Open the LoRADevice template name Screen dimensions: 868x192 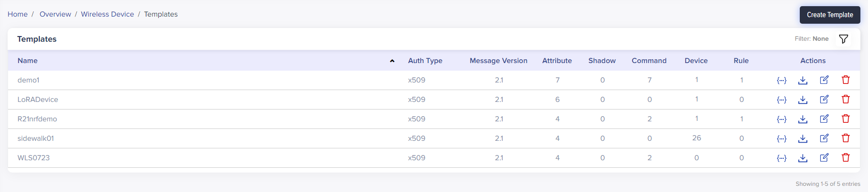pyautogui.click(x=38, y=100)
